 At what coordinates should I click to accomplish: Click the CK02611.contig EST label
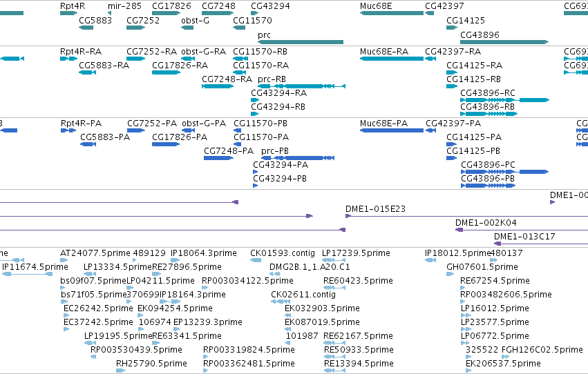pyautogui.click(x=303, y=295)
